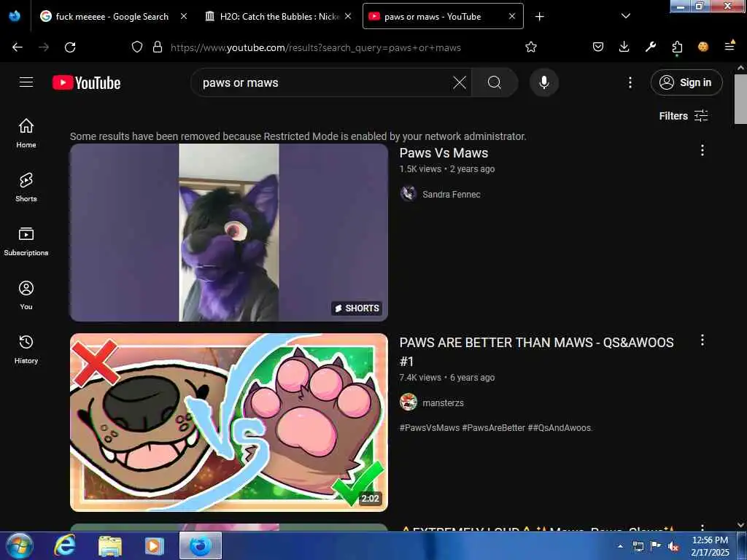747x560 pixels.
Task: Open Action Center flag tray icon
Action: (656, 545)
